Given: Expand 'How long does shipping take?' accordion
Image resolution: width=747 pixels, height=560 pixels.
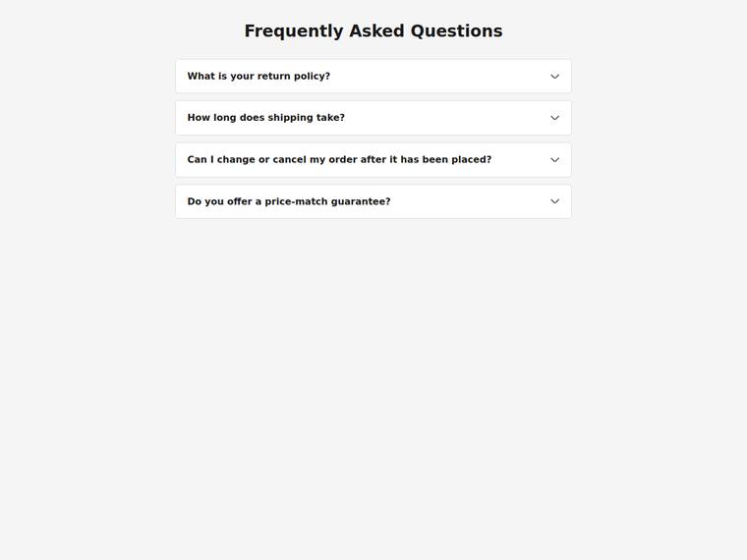Looking at the screenshot, I should point(373,118).
